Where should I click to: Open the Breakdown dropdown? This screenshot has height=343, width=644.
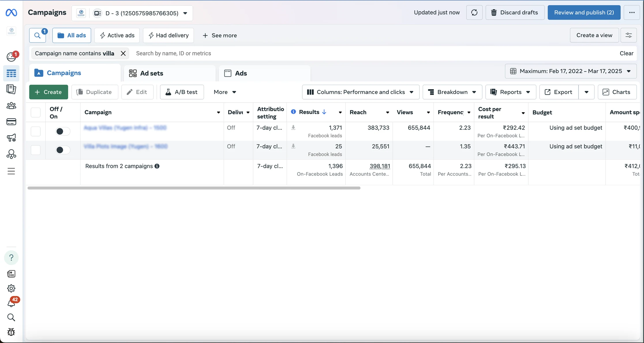452,92
